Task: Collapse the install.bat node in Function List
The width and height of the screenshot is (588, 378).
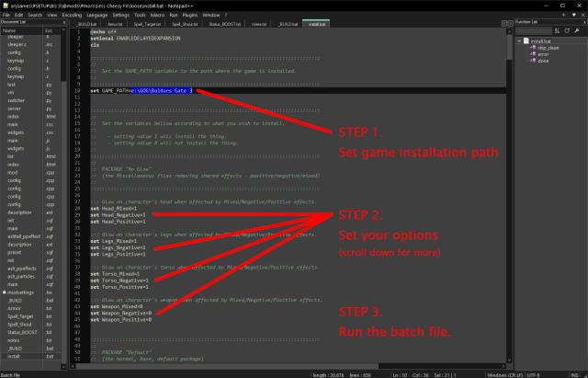Action: 519,40
